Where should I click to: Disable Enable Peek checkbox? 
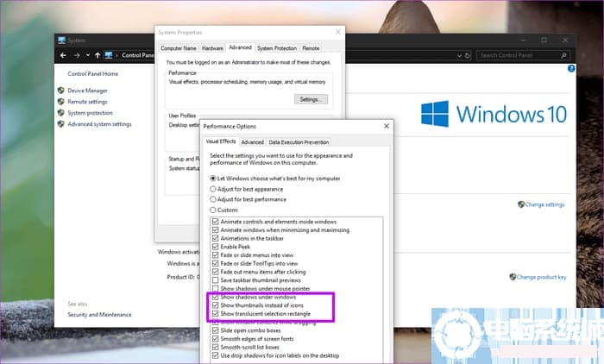pos(216,247)
